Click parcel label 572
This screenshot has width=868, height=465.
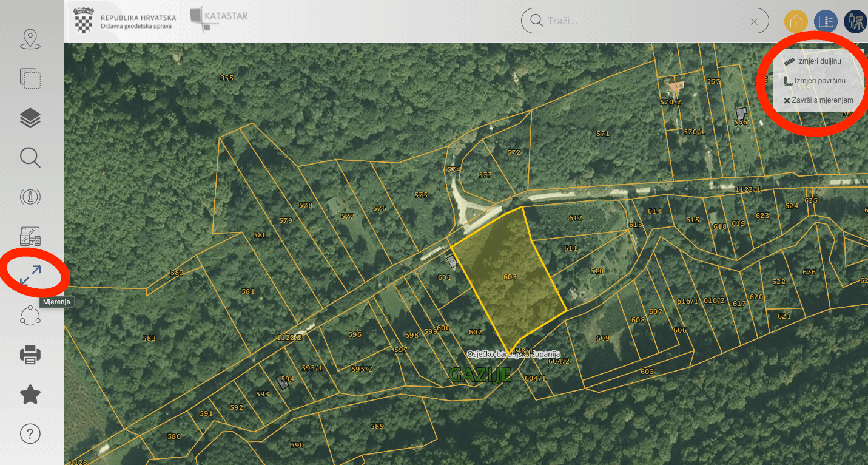pos(514,152)
